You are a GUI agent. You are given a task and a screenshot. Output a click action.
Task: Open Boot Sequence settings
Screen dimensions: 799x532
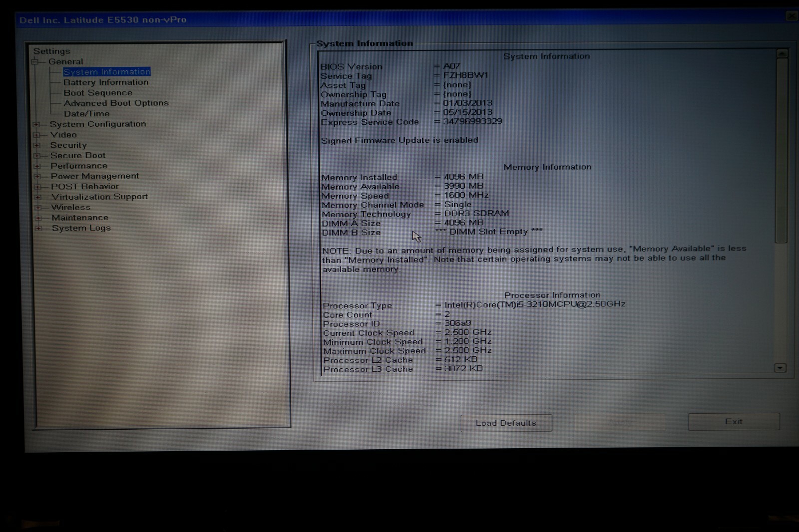pos(98,93)
